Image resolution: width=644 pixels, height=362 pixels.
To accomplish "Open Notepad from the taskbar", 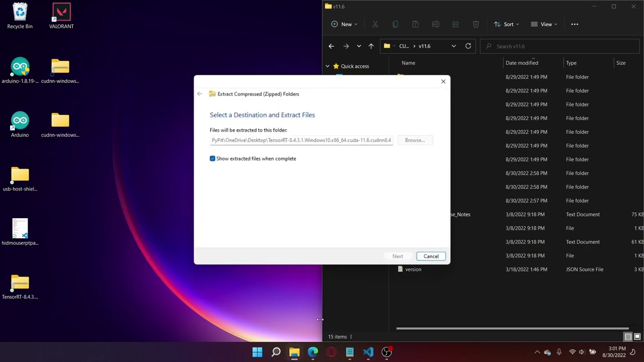I will (350, 352).
